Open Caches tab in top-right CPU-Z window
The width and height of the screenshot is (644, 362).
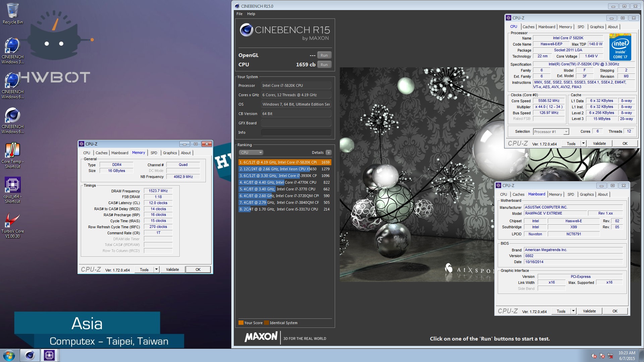tap(528, 27)
